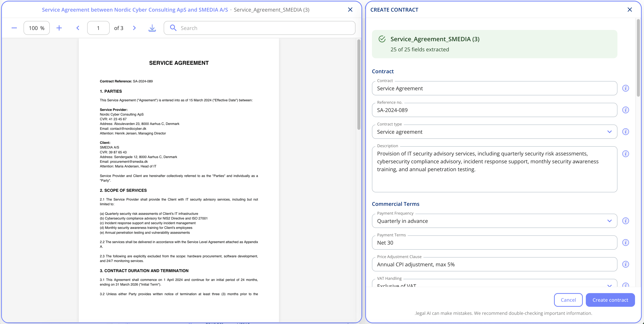The width and height of the screenshot is (644, 324).
Task: Edit the Contract name field
Action: pyautogui.click(x=494, y=88)
